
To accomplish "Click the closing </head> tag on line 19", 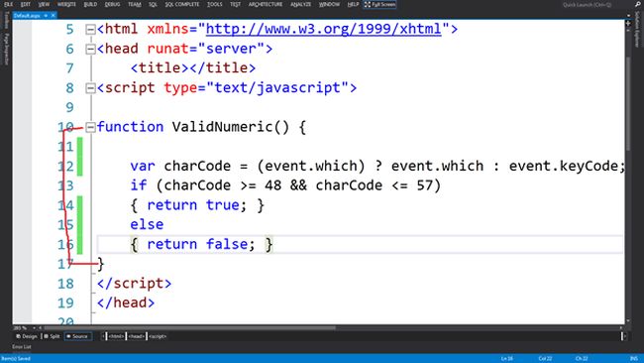I will tap(126, 302).
